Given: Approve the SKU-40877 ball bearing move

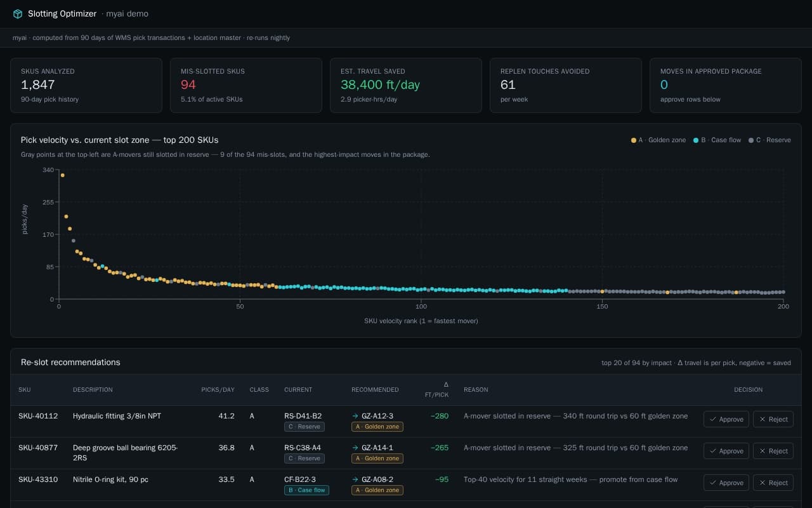Looking at the screenshot, I should point(726,451).
